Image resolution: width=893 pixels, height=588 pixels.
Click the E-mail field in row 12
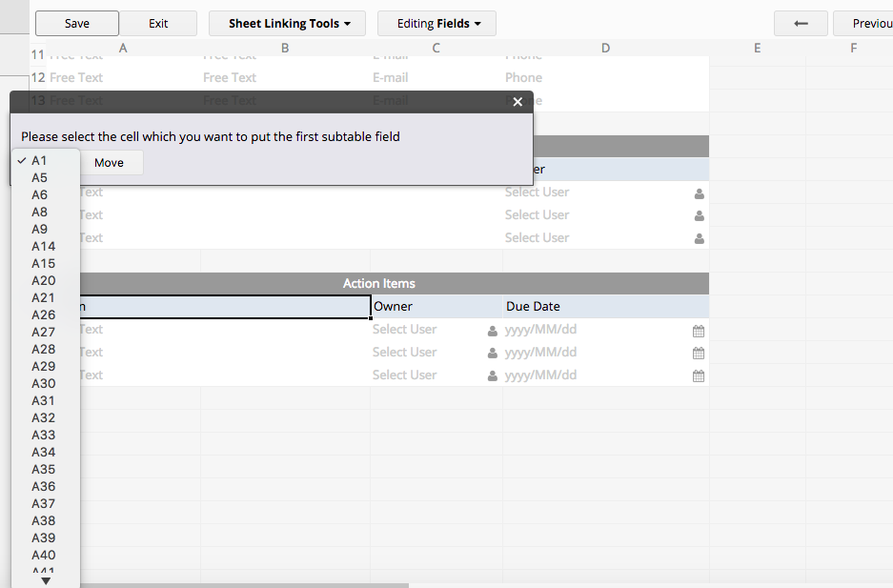[x=436, y=77]
